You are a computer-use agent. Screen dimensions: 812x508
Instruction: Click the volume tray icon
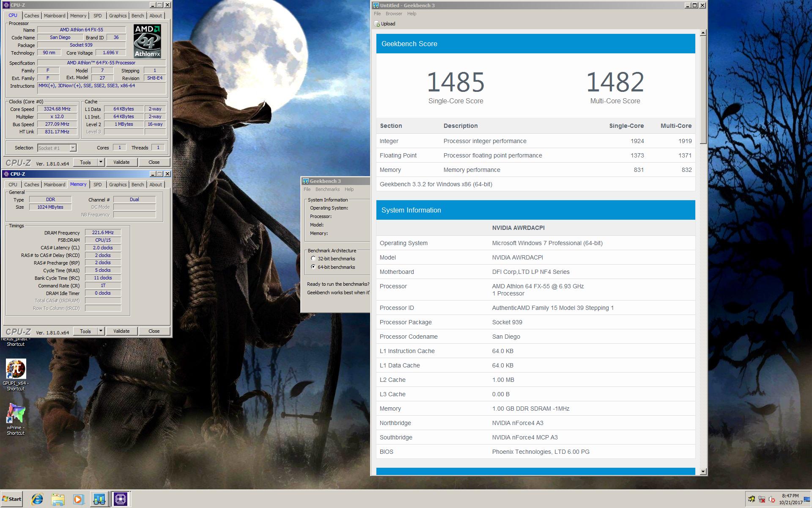pyautogui.click(x=772, y=499)
